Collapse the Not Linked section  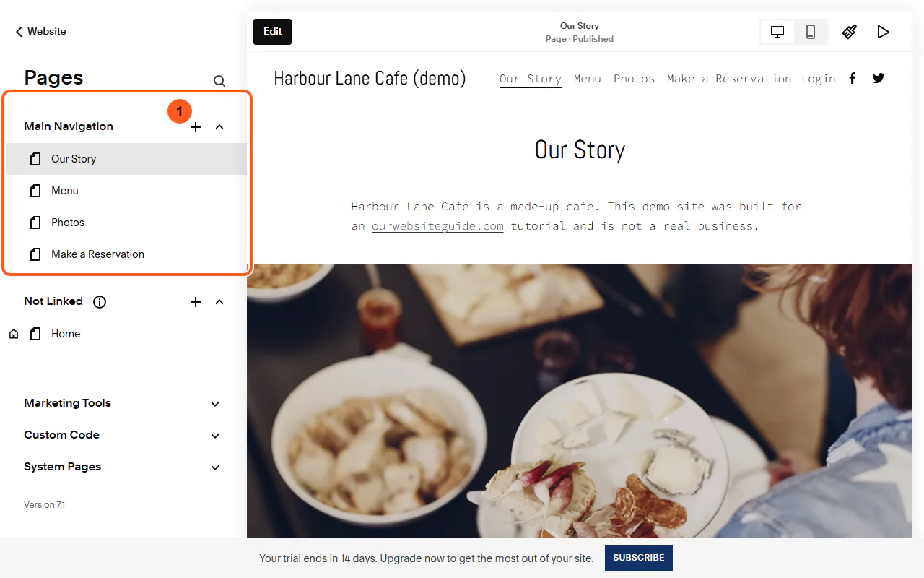[219, 302]
